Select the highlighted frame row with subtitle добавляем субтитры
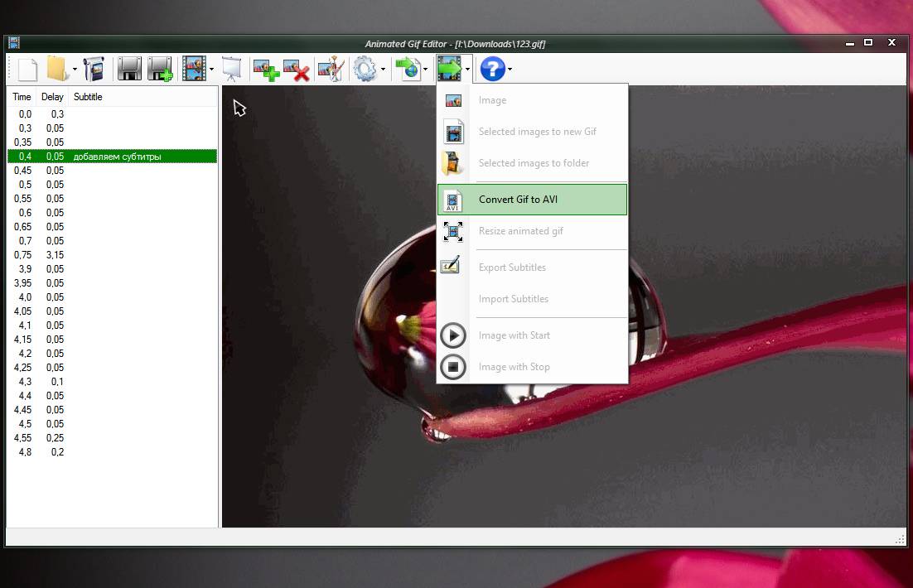 (x=113, y=156)
